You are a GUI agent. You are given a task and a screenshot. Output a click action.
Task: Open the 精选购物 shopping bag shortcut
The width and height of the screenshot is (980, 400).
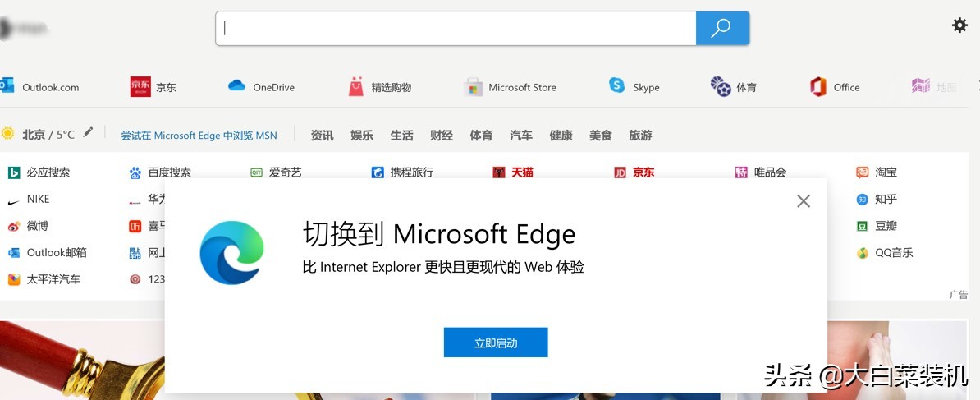click(x=355, y=87)
